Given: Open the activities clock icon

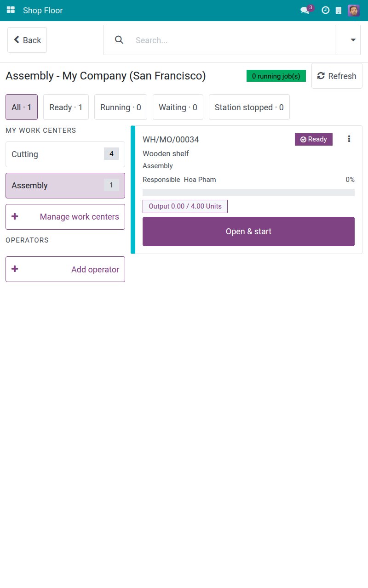Looking at the screenshot, I should pos(325,10).
